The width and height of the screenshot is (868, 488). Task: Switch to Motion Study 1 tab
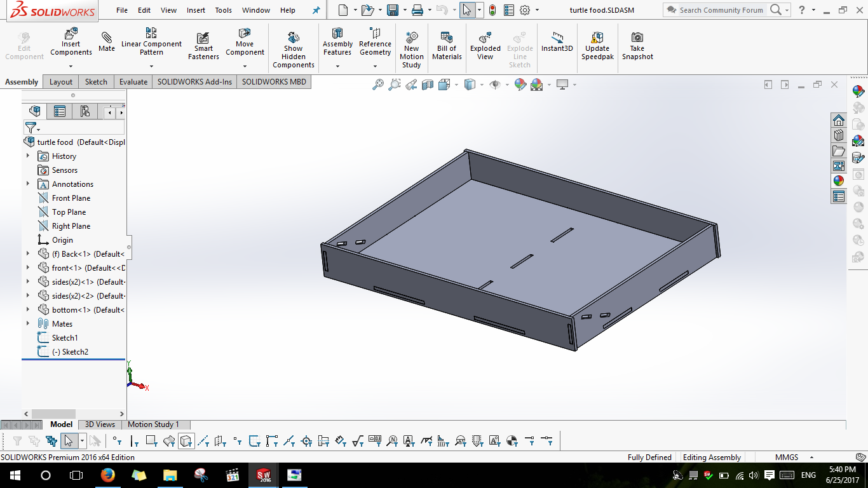153,424
